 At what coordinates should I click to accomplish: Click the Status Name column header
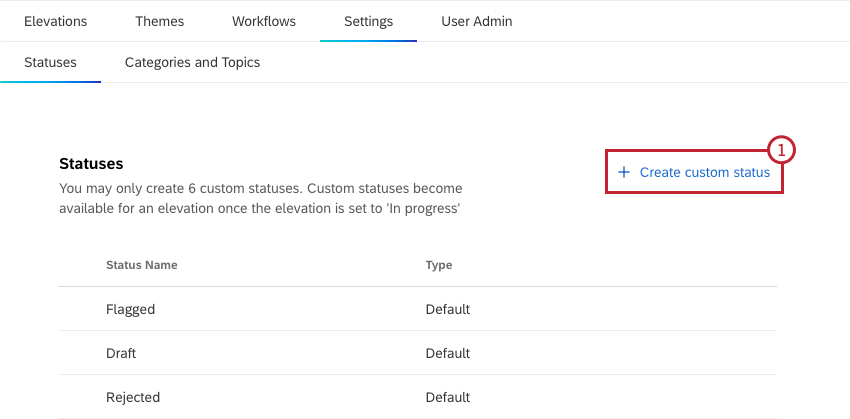[x=142, y=265]
